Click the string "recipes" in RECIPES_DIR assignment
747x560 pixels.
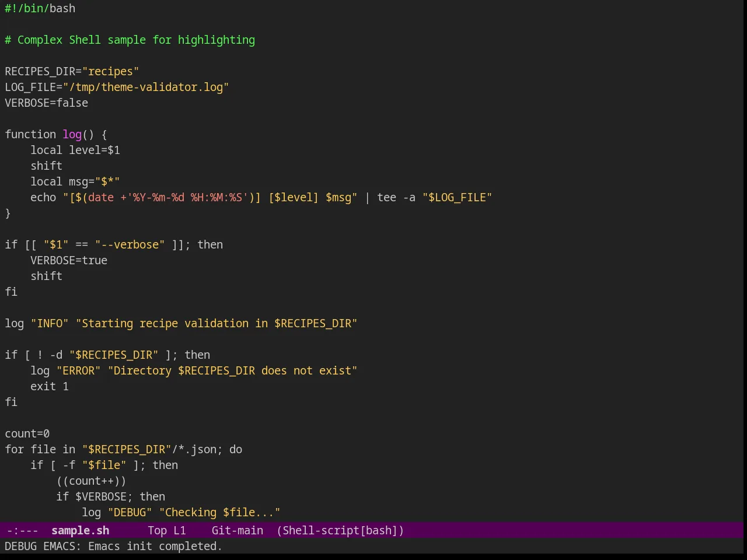(x=110, y=71)
